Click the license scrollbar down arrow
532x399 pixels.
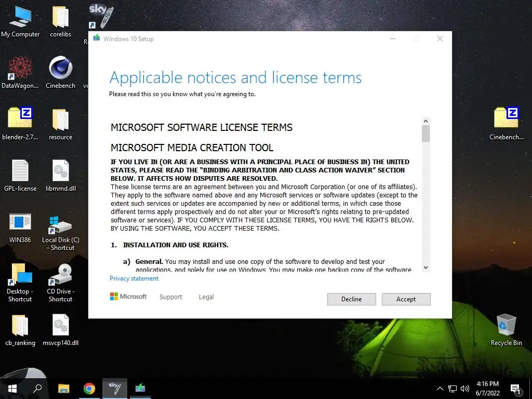point(426,268)
